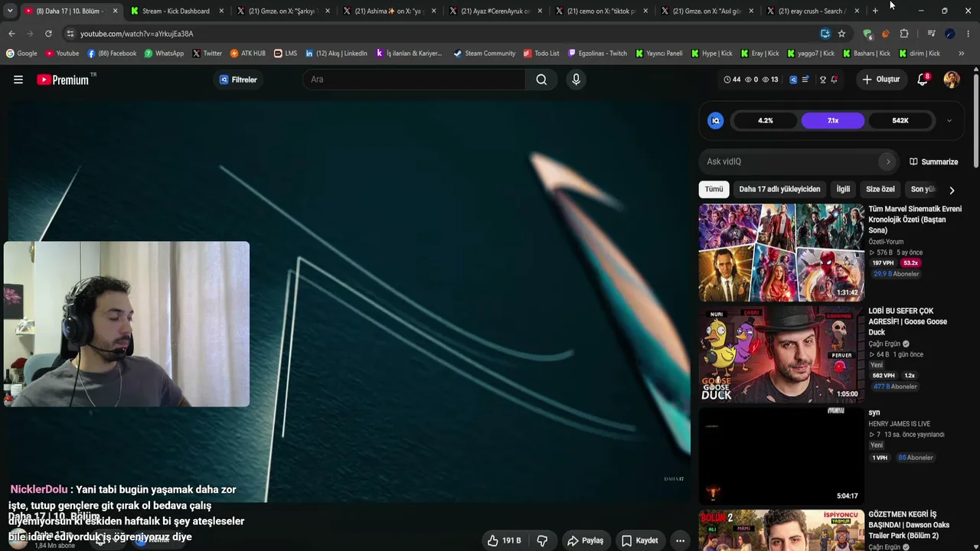The width and height of the screenshot is (980, 551).
Task: Click the Kaydet save button
Action: [640, 540]
